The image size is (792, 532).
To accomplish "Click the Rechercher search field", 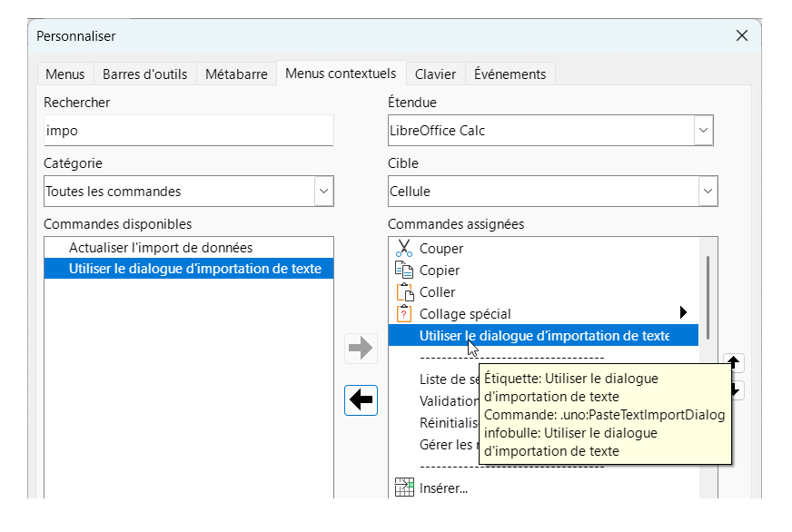I will (x=189, y=131).
